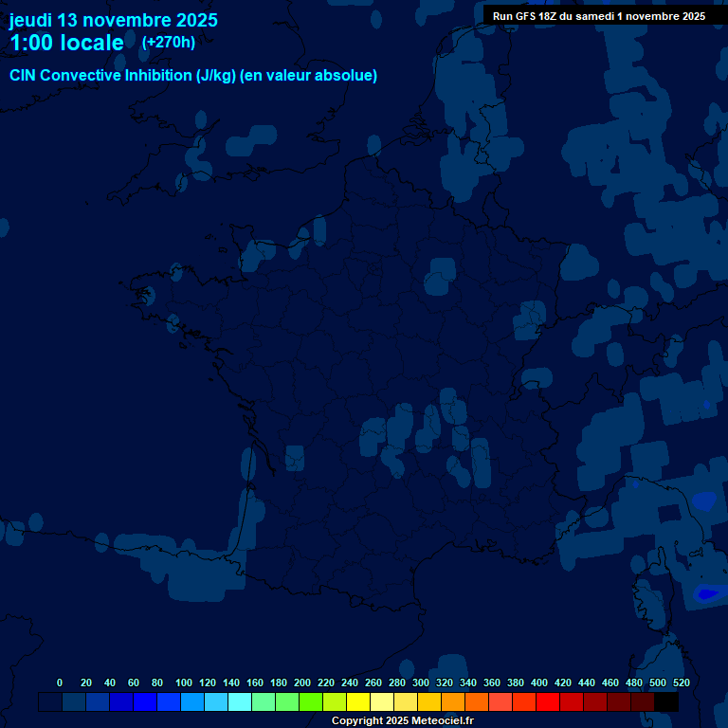Click the cyan 160 legend swatch
728x728 pixels.
pos(240,701)
